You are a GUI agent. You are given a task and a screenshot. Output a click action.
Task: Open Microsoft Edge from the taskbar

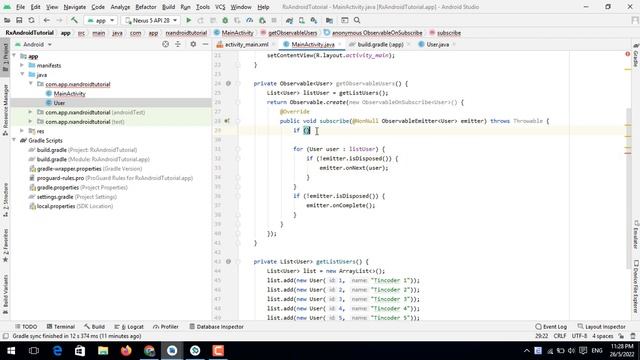click(57, 351)
